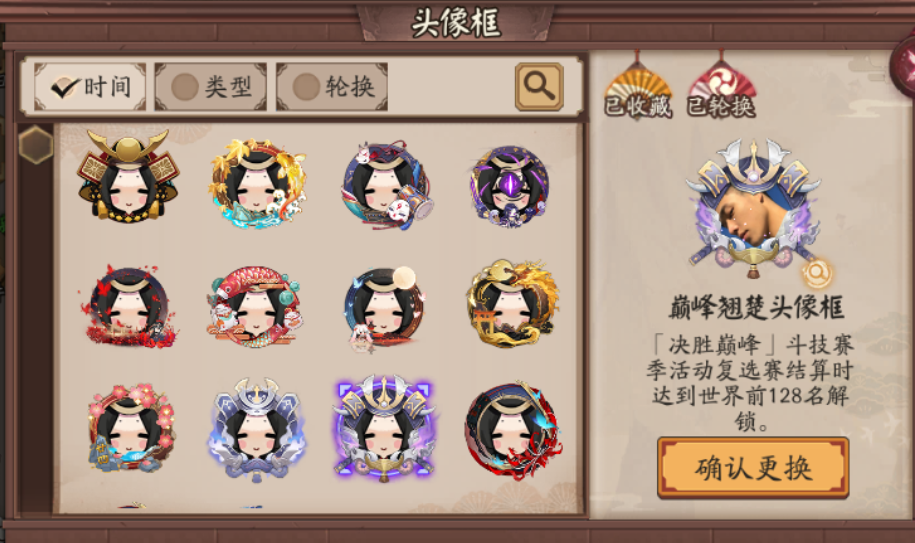Select the 类型 sort option
The height and width of the screenshot is (543, 915).
pyautogui.click(x=211, y=87)
